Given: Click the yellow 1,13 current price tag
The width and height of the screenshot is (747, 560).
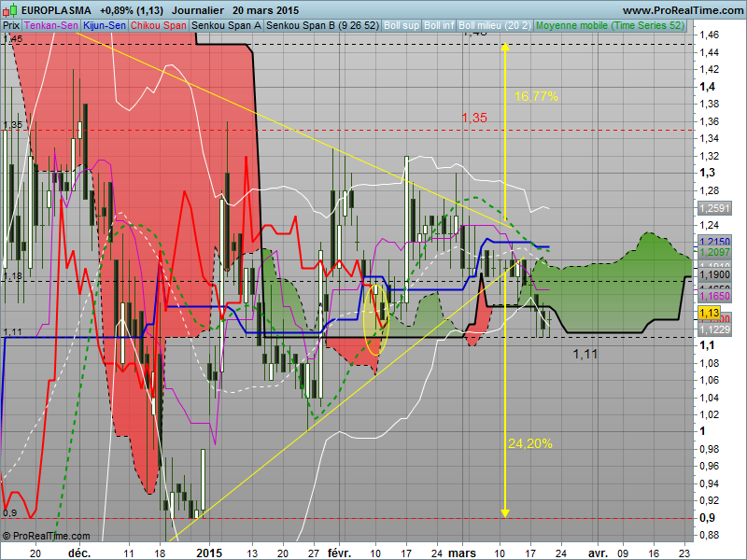Looking at the screenshot, I should tap(708, 312).
